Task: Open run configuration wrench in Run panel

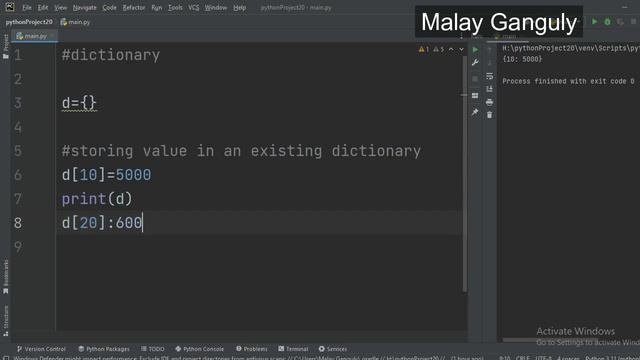Action: tap(475, 63)
